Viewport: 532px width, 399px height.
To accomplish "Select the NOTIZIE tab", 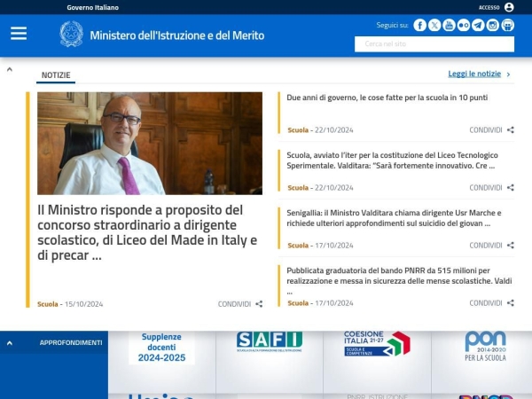I will [56, 75].
